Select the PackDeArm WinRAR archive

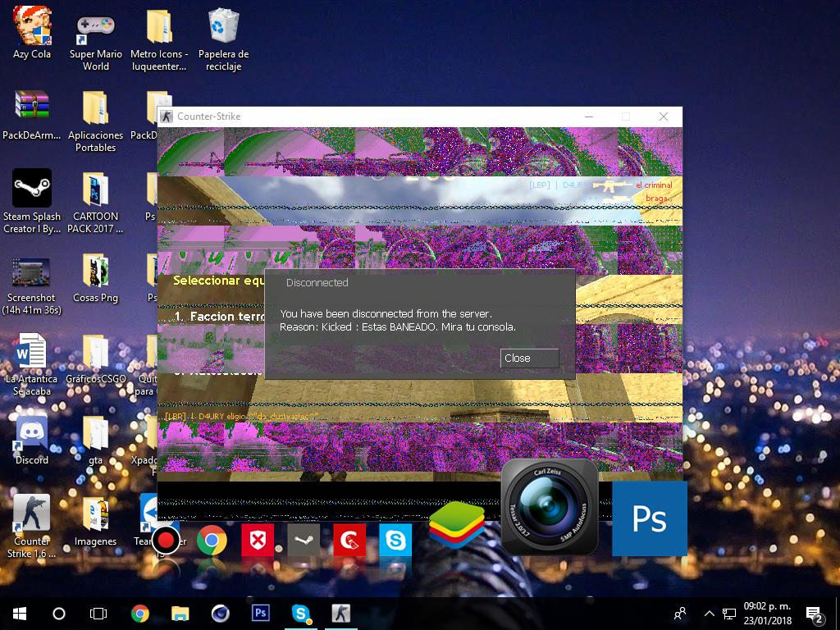pyautogui.click(x=32, y=114)
